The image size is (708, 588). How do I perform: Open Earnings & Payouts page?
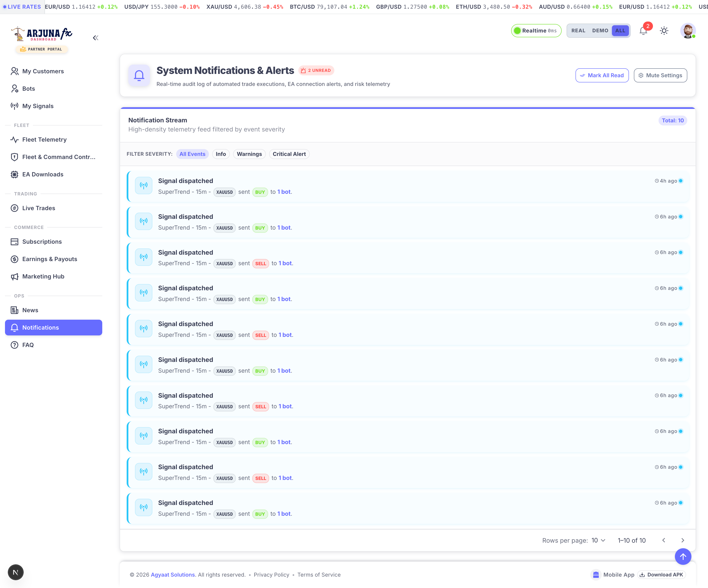tap(54, 259)
